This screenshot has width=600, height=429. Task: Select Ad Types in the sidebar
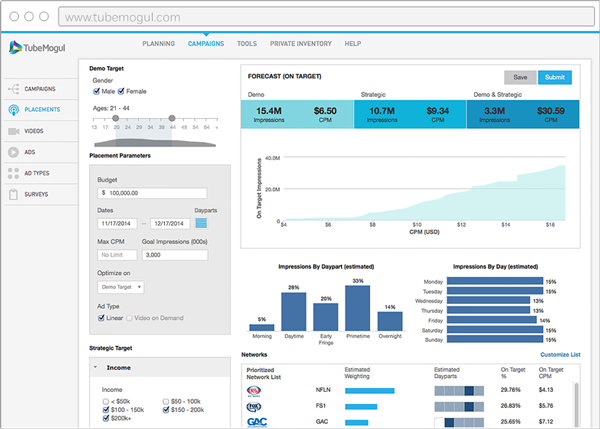(x=41, y=173)
